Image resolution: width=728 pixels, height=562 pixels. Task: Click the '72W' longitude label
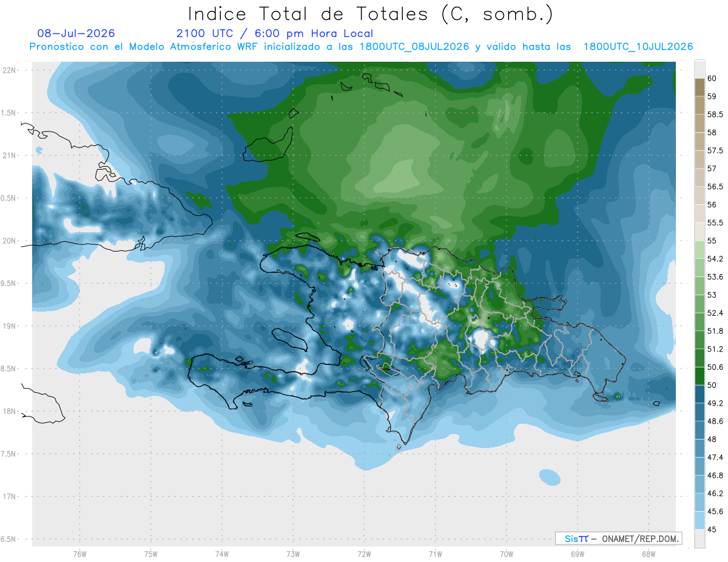pos(364,554)
